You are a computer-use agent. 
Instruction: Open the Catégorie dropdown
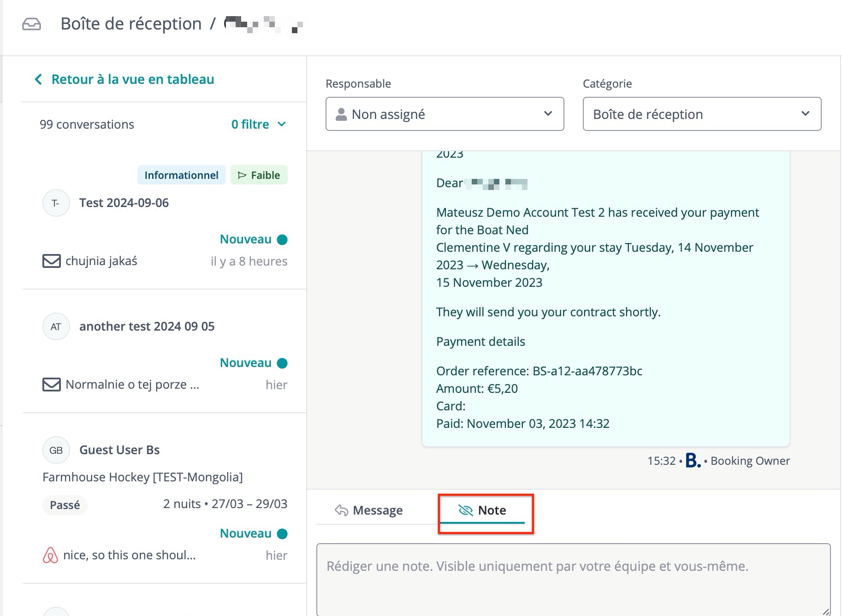pyautogui.click(x=701, y=114)
